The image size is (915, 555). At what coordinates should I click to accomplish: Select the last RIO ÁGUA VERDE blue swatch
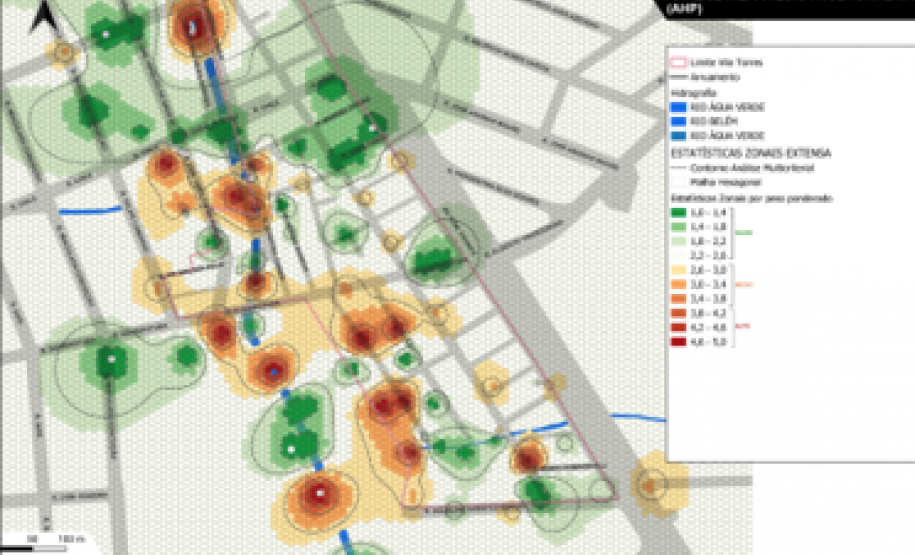point(677,136)
